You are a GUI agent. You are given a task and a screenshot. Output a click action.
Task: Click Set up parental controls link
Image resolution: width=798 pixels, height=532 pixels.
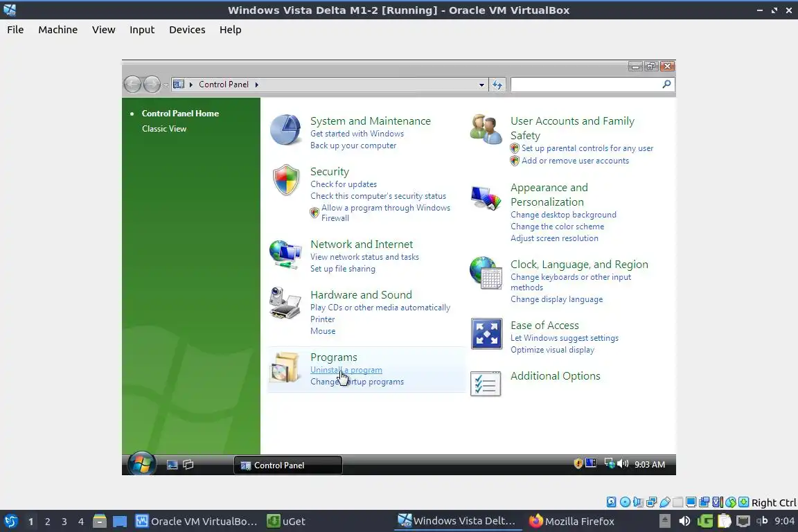(587, 148)
